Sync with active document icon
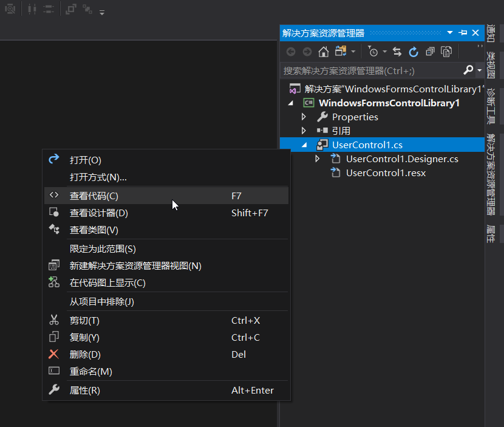Screen dimensions: 504x427 (397, 52)
